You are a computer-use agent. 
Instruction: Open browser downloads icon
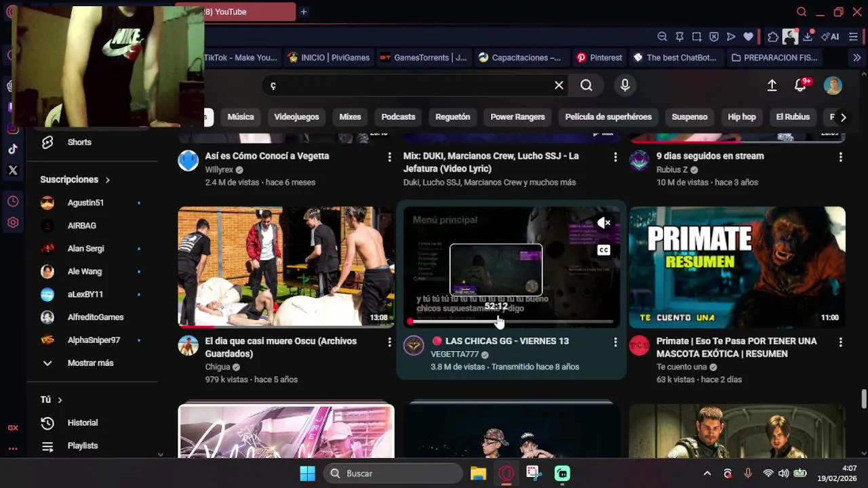click(x=808, y=37)
